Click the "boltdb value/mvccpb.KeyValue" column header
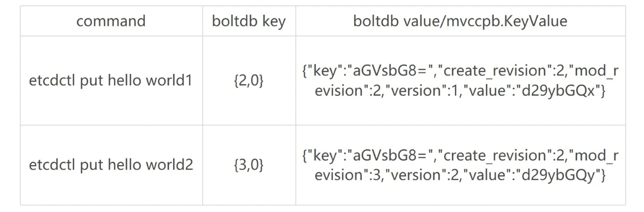This screenshot has width=644, height=212. (460, 21)
